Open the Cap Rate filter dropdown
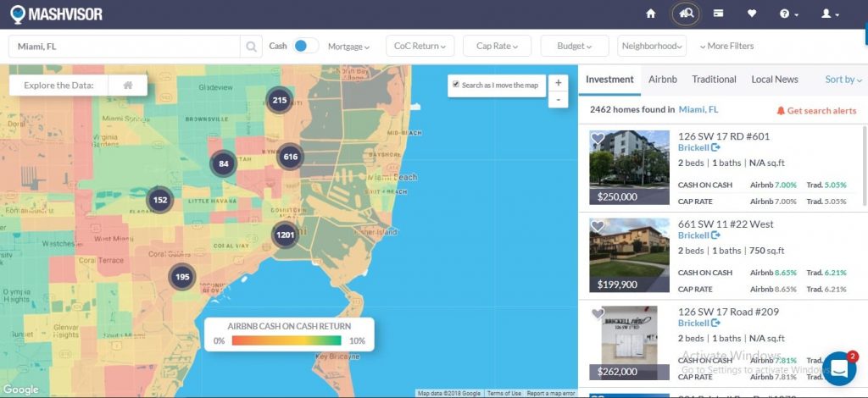The height and width of the screenshot is (398, 868). (x=497, y=47)
